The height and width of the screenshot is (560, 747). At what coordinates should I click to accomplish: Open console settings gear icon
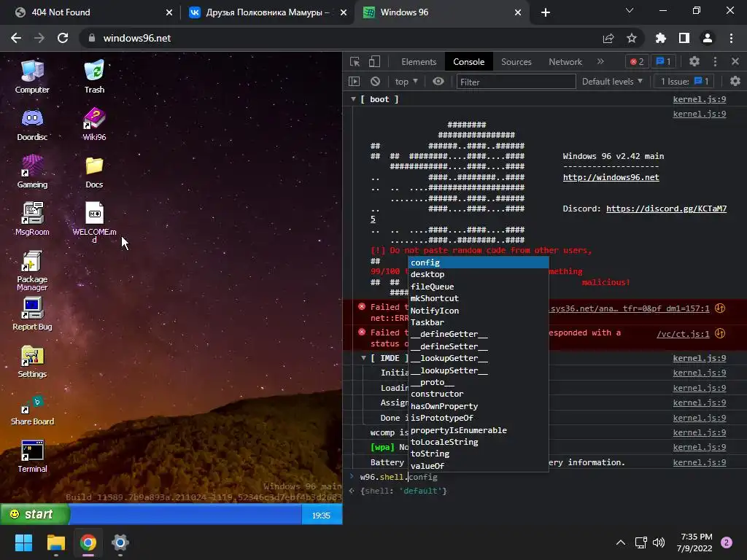pyautogui.click(x=735, y=82)
